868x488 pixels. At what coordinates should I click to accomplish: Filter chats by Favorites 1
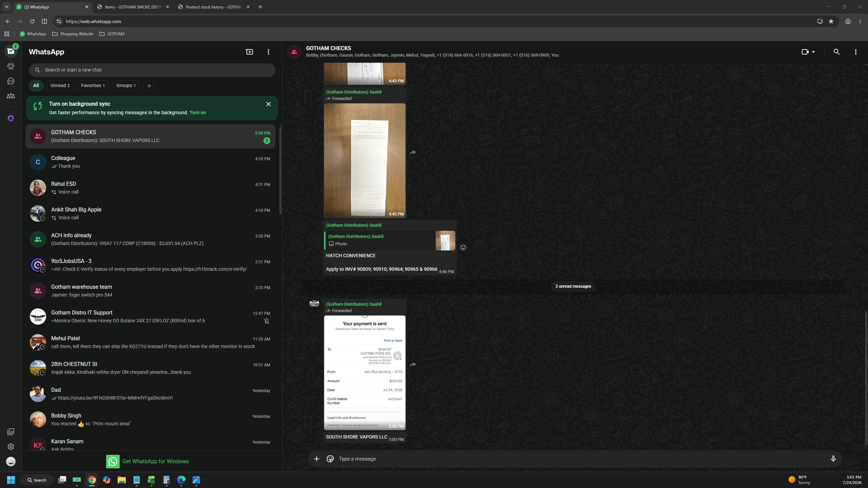(x=93, y=85)
